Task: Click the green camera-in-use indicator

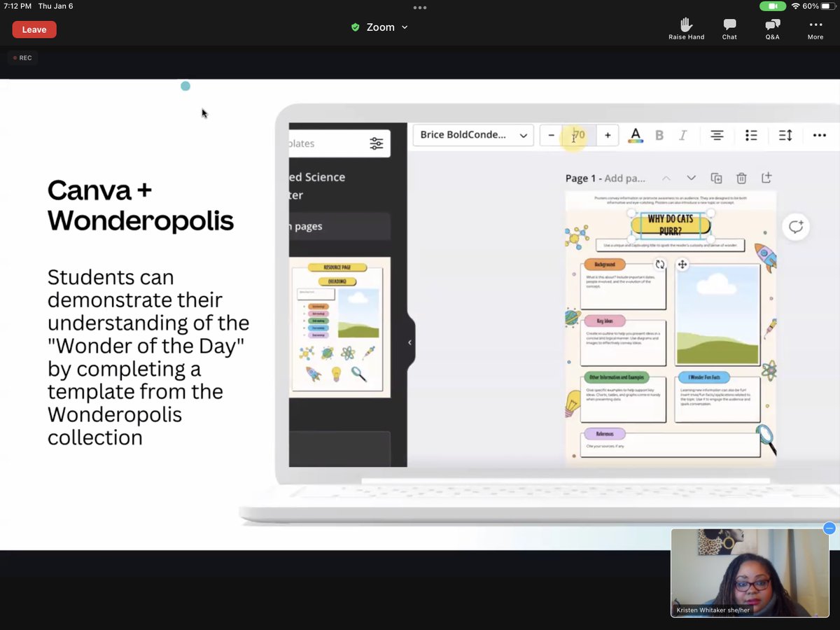Action: point(773,6)
